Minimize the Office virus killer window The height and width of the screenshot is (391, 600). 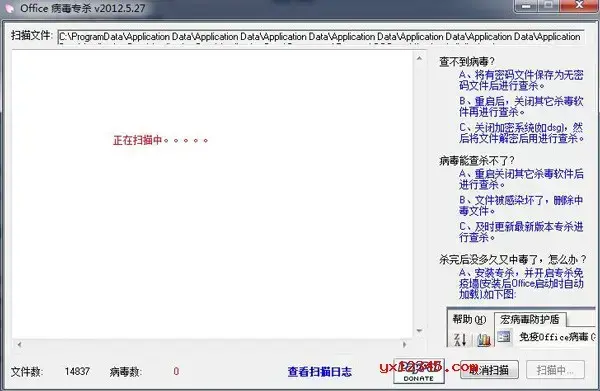(x=527, y=5)
